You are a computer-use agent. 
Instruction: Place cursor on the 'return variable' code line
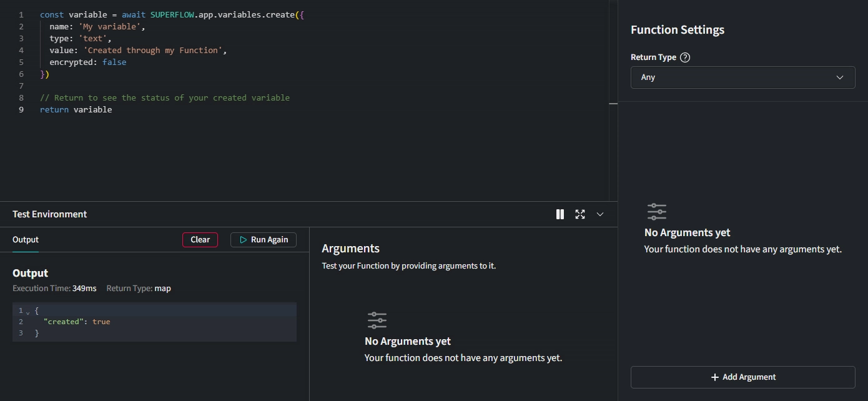coord(76,110)
